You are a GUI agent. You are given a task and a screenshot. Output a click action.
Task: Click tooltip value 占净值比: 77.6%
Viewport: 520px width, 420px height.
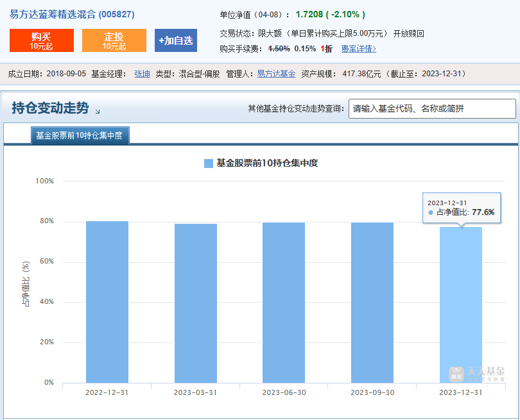pos(465,212)
